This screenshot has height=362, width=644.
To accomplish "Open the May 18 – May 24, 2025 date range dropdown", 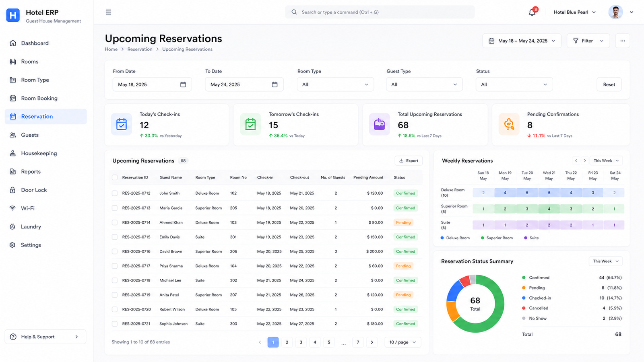I will 522,41.
